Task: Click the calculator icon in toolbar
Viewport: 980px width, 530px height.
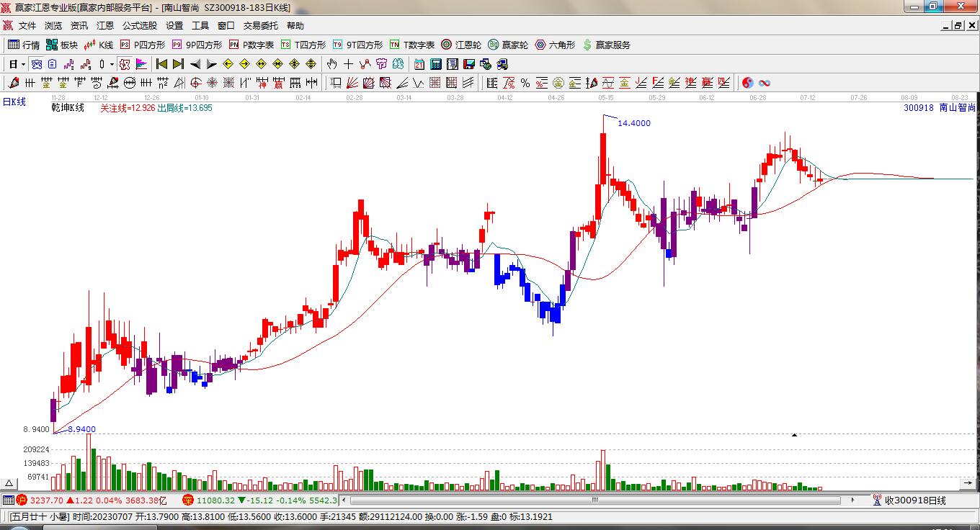Action: point(436,64)
